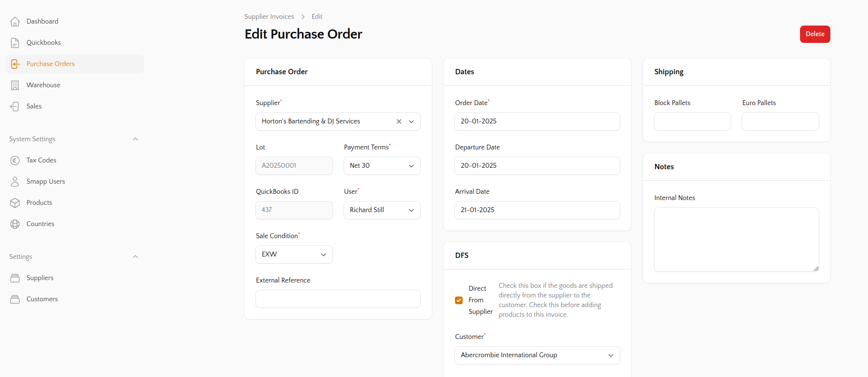
Task: Click the Internal Notes text area
Action: point(736,240)
